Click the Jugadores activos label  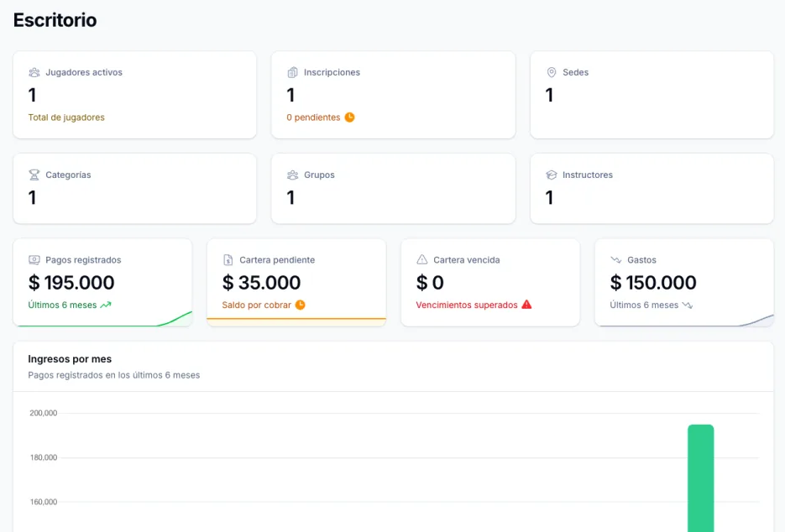tap(84, 72)
